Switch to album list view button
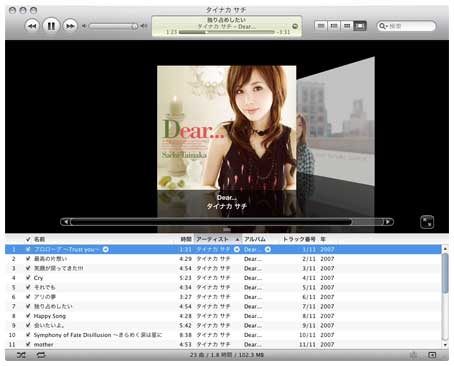The width and height of the screenshot is (454, 366). point(334,26)
